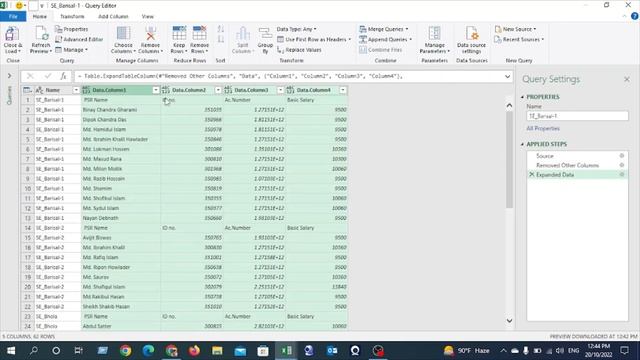
Task: Open settings gear of the Source step
Action: [622, 156]
